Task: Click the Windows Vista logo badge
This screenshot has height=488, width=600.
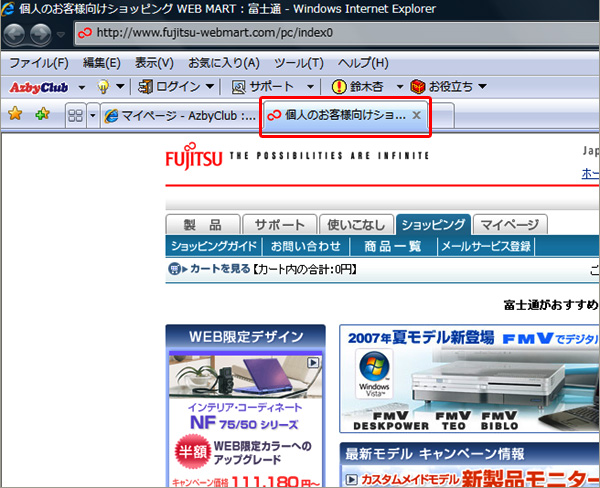Action: click(374, 374)
